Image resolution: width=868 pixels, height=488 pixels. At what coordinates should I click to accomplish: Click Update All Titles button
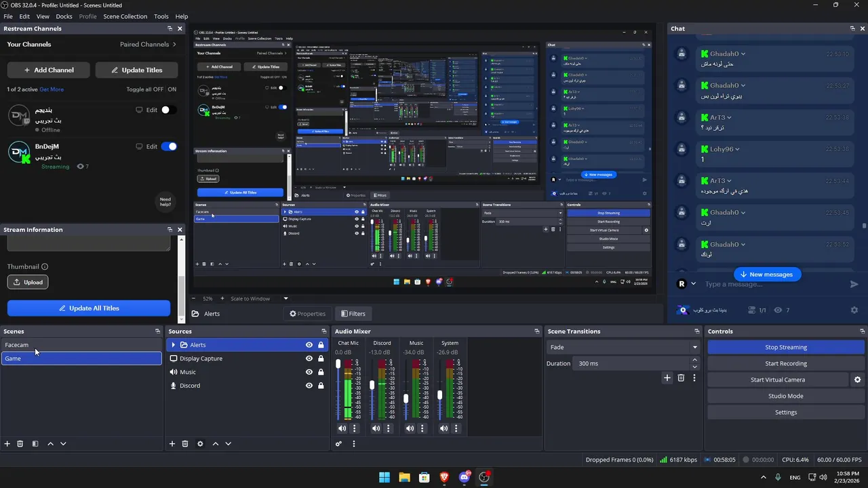[89, 308]
